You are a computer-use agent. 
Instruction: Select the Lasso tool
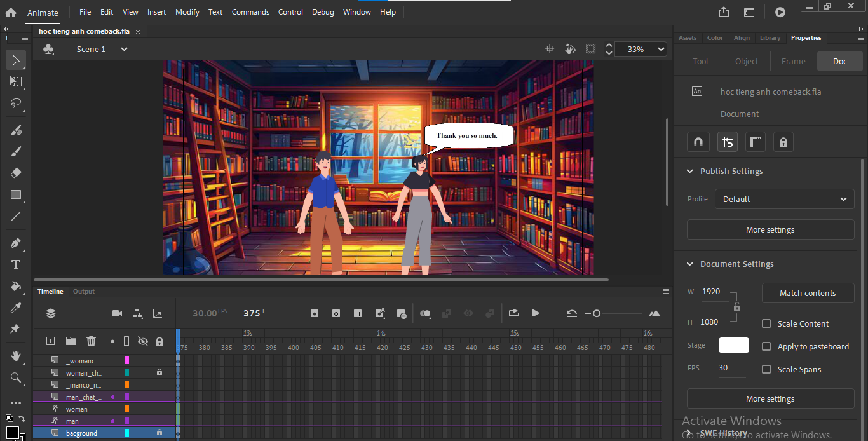[x=17, y=103]
